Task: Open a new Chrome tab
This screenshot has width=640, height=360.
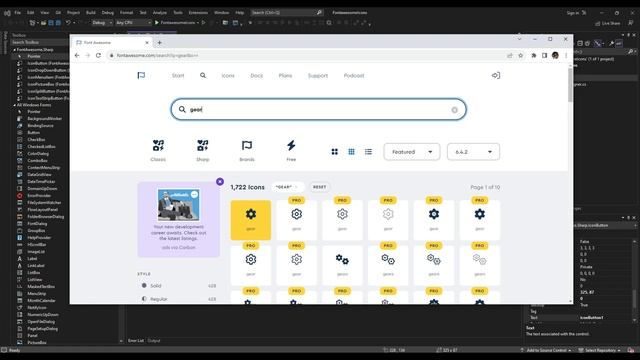Action: (x=160, y=42)
